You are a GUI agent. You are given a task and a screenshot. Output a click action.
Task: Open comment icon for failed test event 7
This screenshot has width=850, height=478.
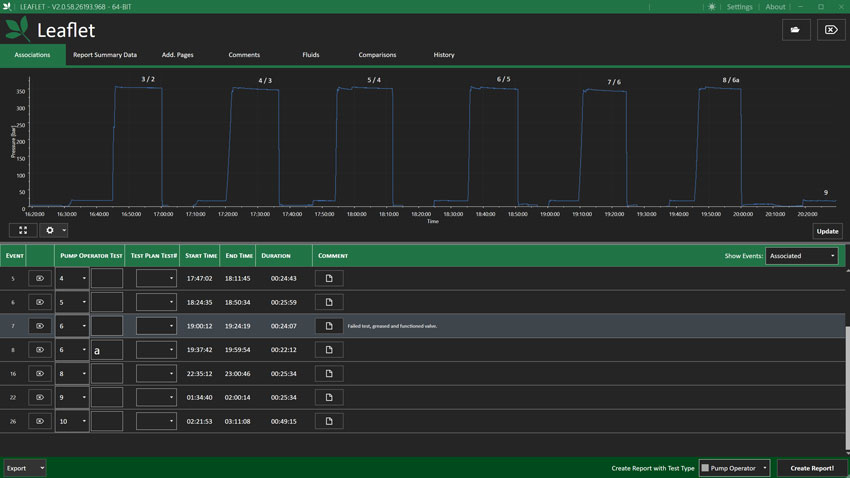point(329,326)
